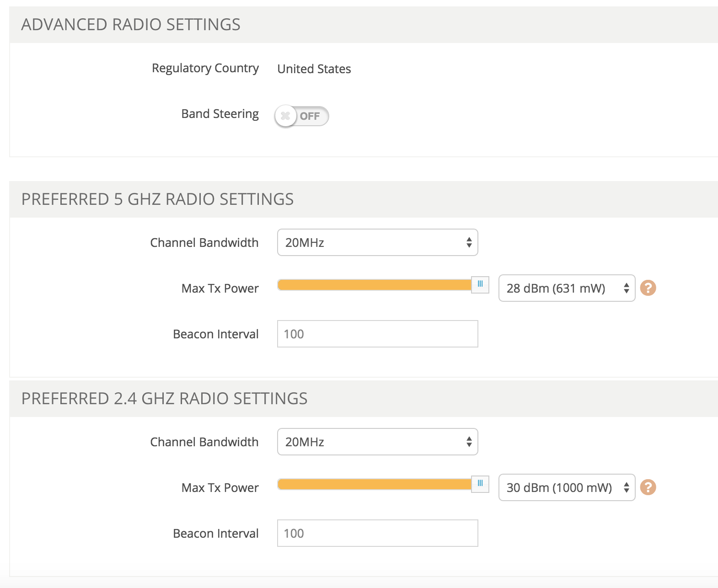Click the 5 GHz Beacon Interval label
This screenshot has height=588, width=718.
216,334
